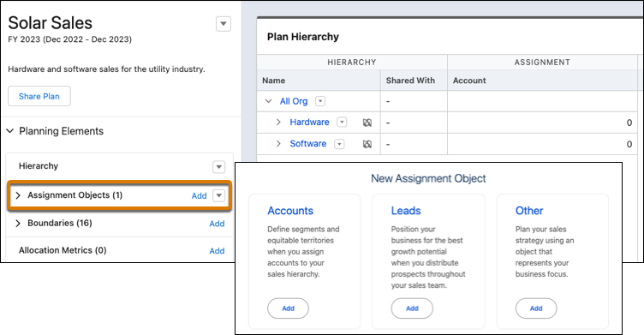Screen dimensions: 644x335
Task: Click the FY 2023 date range text
Action: (x=70, y=39)
